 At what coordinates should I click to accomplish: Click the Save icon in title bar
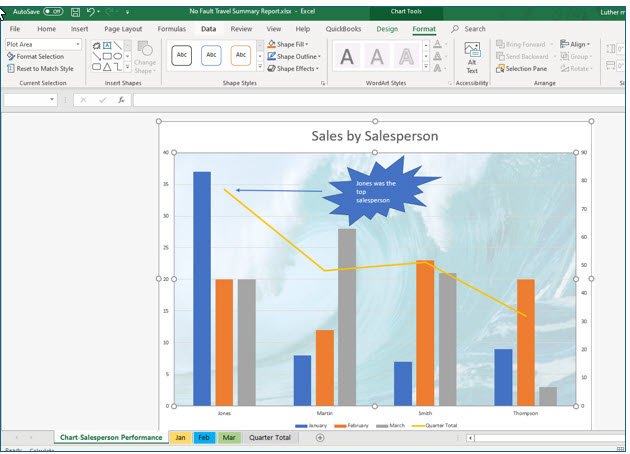[x=75, y=12]
